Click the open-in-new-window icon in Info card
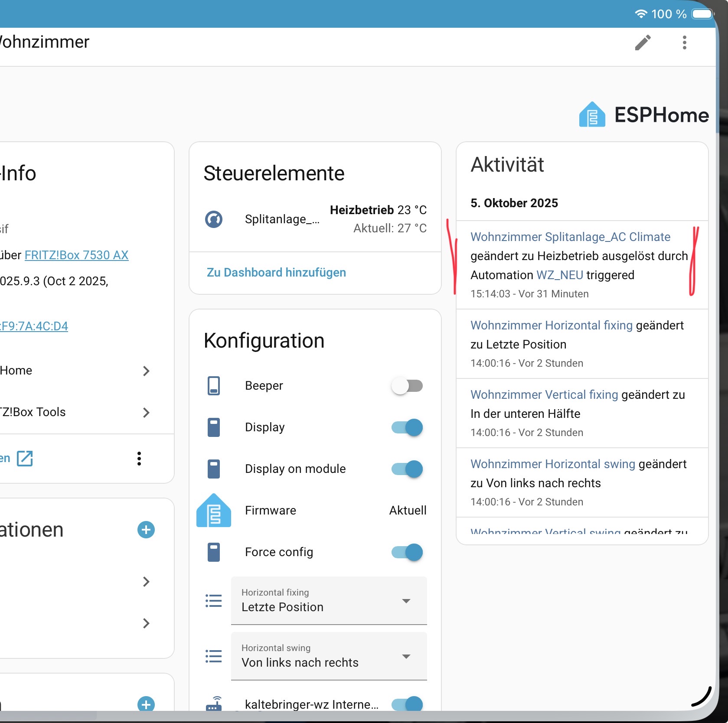Viewport: 728px width, 723px height. (25, 458)
